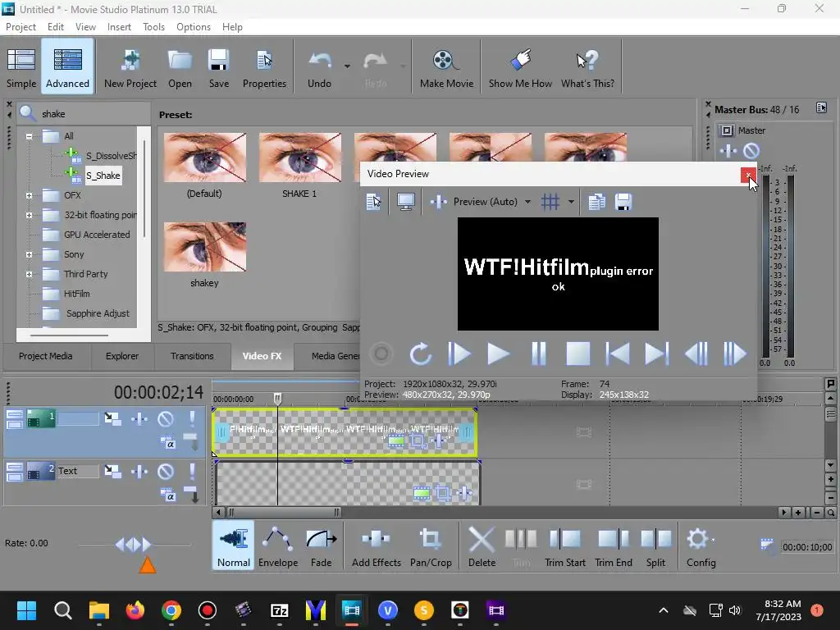This screenshot has width=840, height=630.
Task: Expand the Third Party folder
Action: point(29,274)
